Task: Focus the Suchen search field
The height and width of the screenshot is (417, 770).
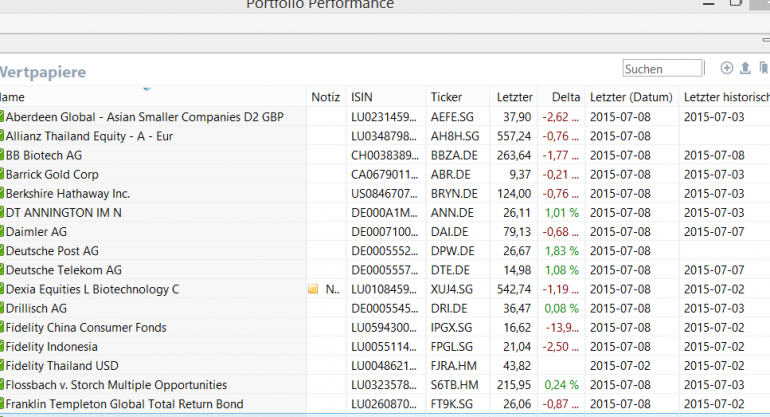Action: 662,69
